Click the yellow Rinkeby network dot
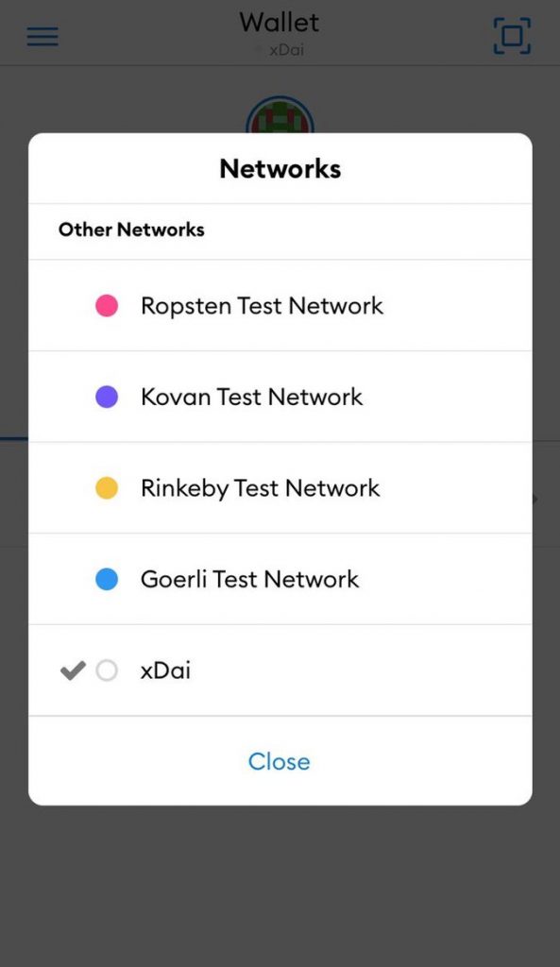Screen dimensions: 560x967 point(107,488)
